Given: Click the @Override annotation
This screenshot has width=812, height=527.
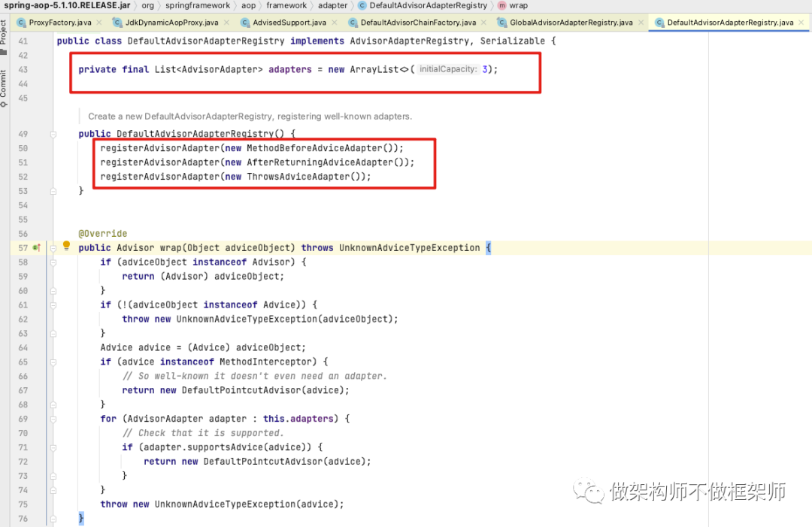Looking at the screenshot, I should click(102, 234).
